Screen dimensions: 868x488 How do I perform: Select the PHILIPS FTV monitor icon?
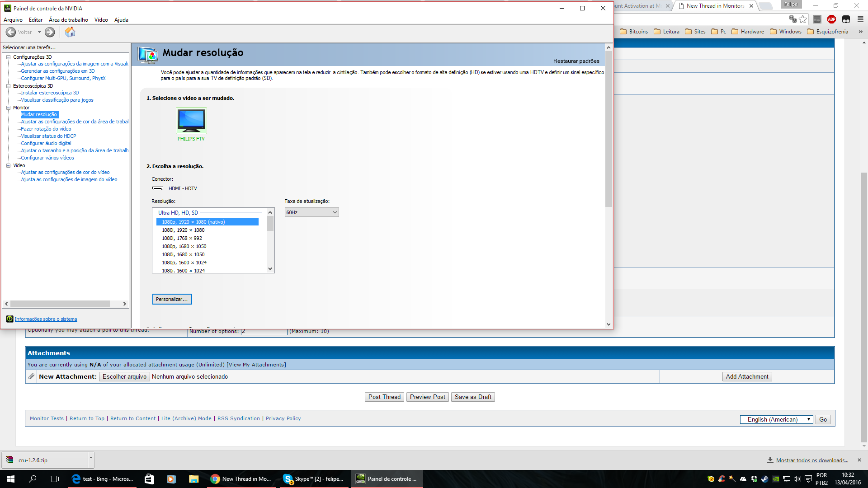point(191,121)
